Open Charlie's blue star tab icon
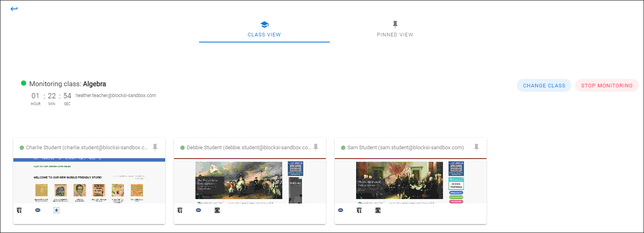The height and width of the screenshot is (233, 644). click(x=57, y=210)
